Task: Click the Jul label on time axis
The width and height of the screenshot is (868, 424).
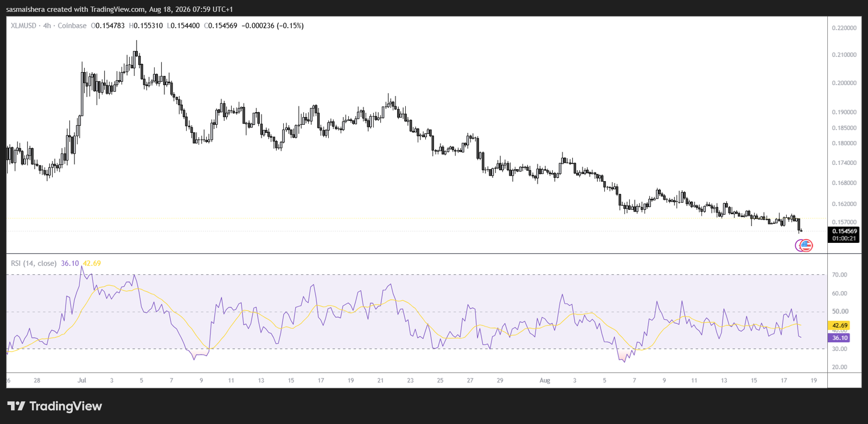Action: click(82, 381)
